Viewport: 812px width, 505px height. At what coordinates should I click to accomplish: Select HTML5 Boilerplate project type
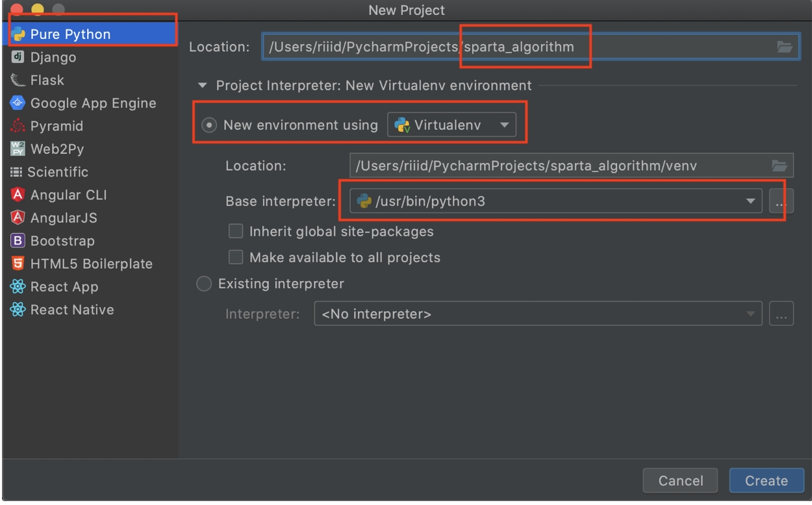point(91,264)
